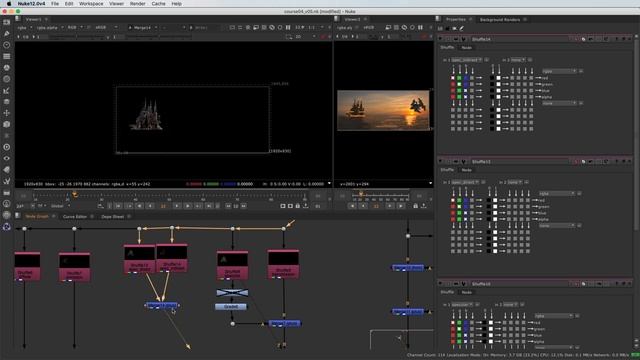Close the Shuffle14 properties panel

point(630,39)
